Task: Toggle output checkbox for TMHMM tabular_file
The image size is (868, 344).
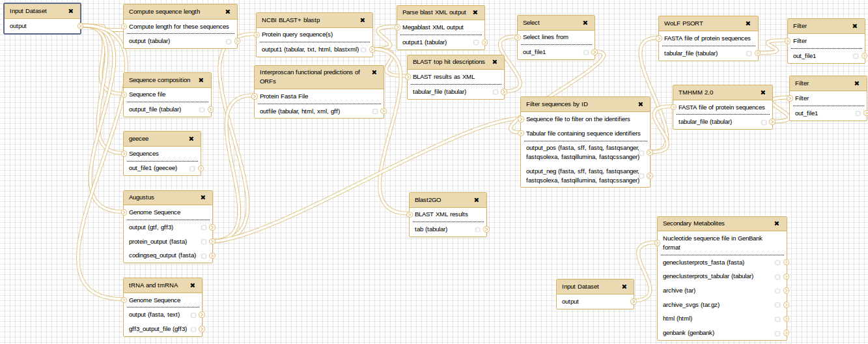Action: (x=764, y=122)
